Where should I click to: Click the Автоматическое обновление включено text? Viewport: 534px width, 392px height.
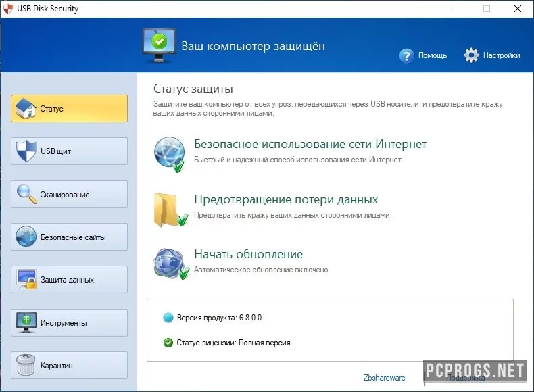click(x=262, y=270)
